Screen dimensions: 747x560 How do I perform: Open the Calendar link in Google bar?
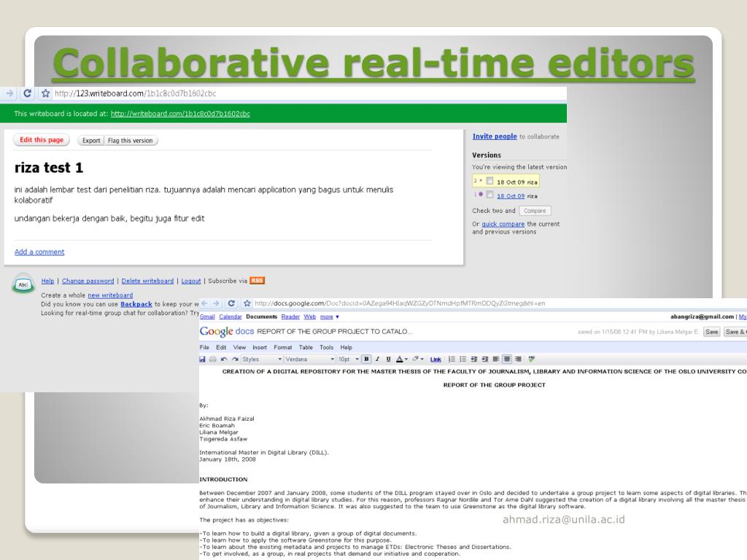(x=231, y=316)
